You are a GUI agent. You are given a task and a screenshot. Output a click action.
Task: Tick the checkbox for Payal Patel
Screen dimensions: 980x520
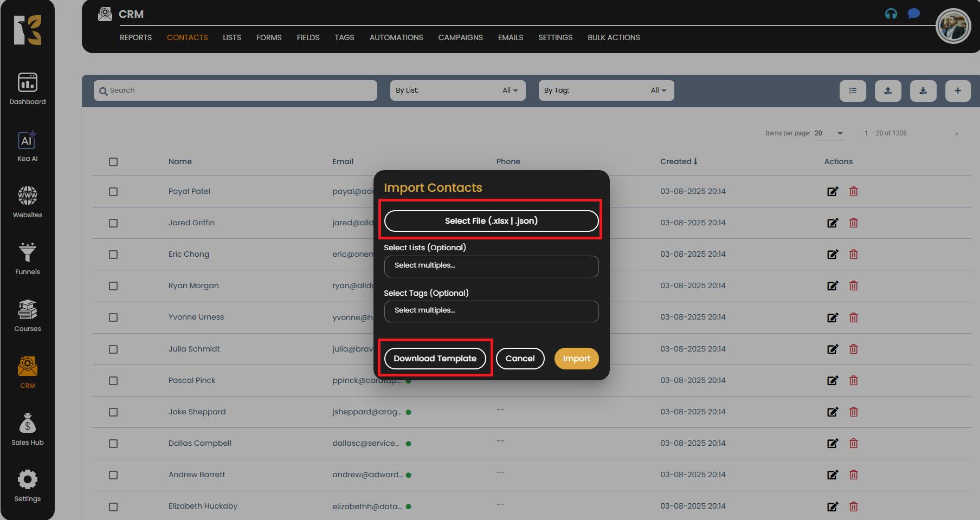pos(113,192)
